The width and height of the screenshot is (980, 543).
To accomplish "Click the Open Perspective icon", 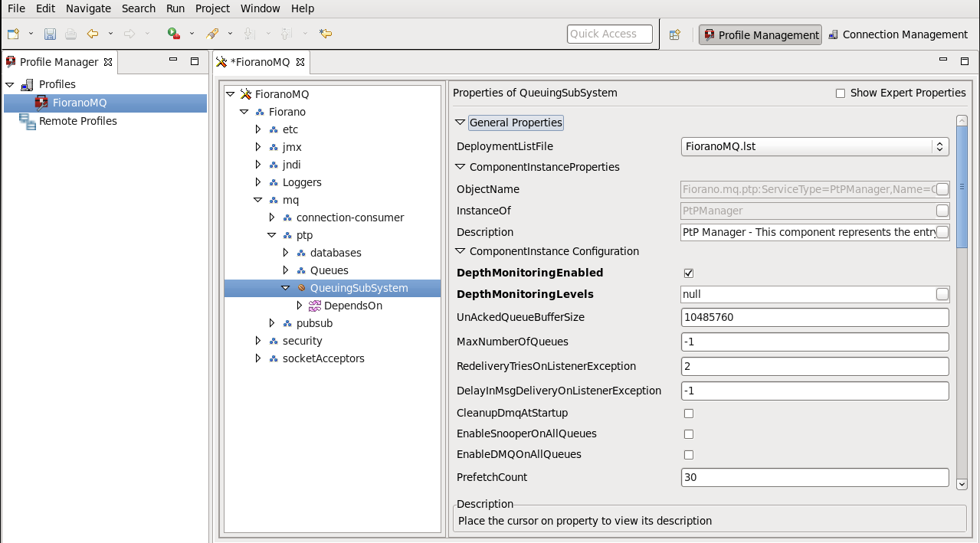I will coord(675,34).
